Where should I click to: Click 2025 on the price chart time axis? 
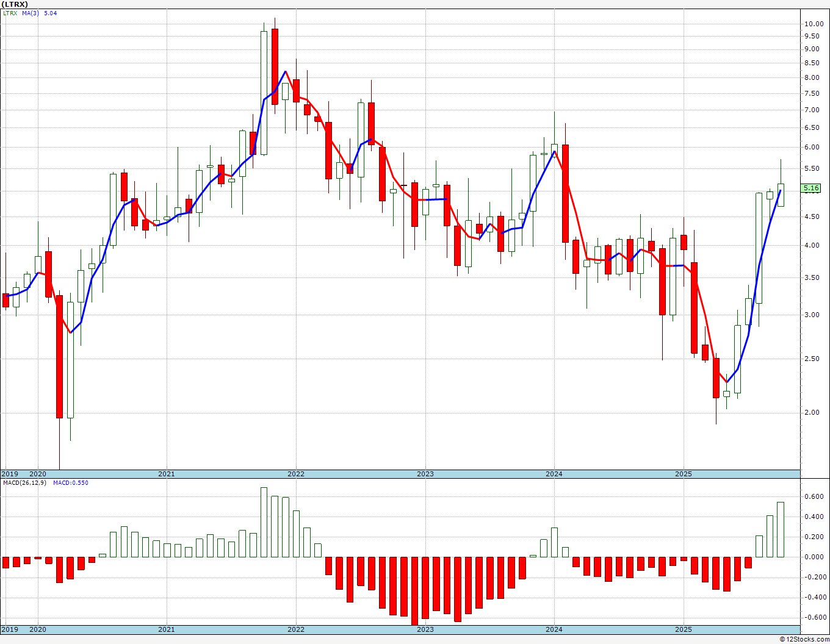[x=684, y=474]
